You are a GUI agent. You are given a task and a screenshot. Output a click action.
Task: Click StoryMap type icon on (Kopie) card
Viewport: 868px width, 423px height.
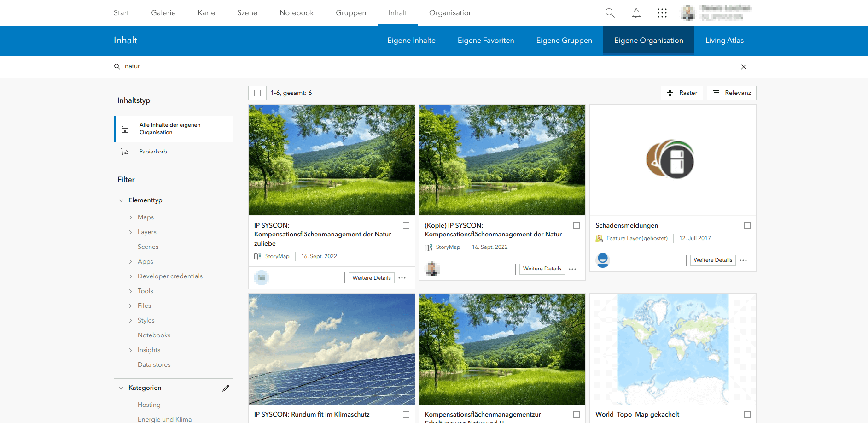429,247
